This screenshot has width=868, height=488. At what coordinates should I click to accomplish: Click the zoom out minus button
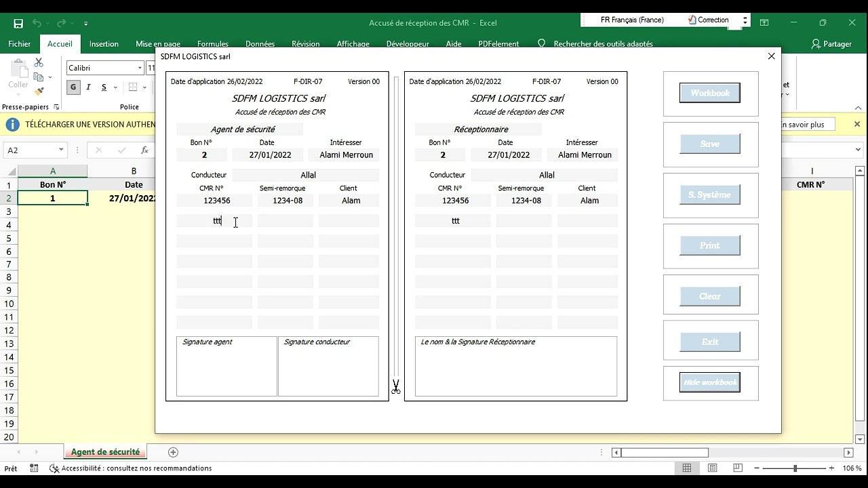point(757,468)
